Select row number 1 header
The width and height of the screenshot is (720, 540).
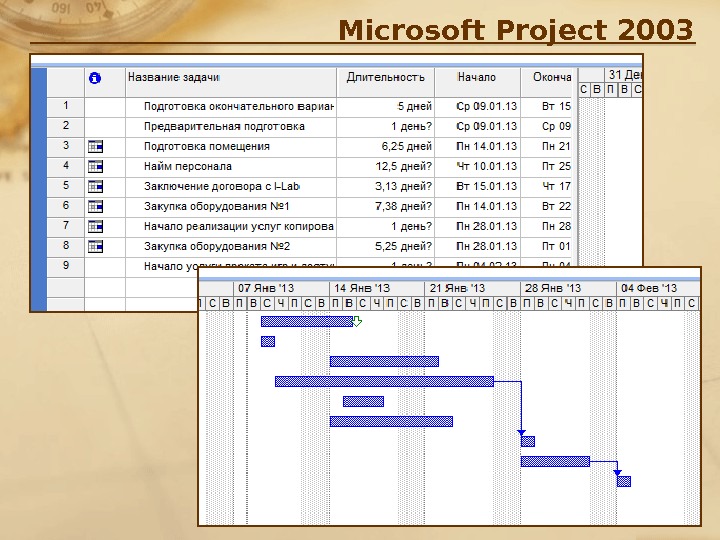coord(66,106)
